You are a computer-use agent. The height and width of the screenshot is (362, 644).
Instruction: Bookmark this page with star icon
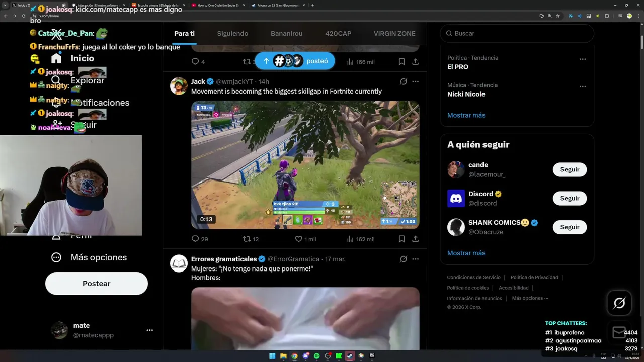pyautogui.click(x=558, y=16)
